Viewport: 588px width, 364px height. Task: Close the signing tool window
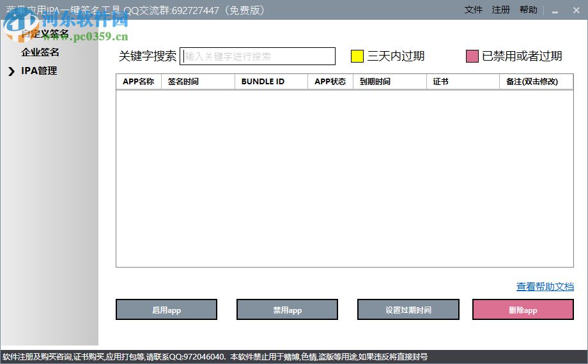[x=576, y=10]
